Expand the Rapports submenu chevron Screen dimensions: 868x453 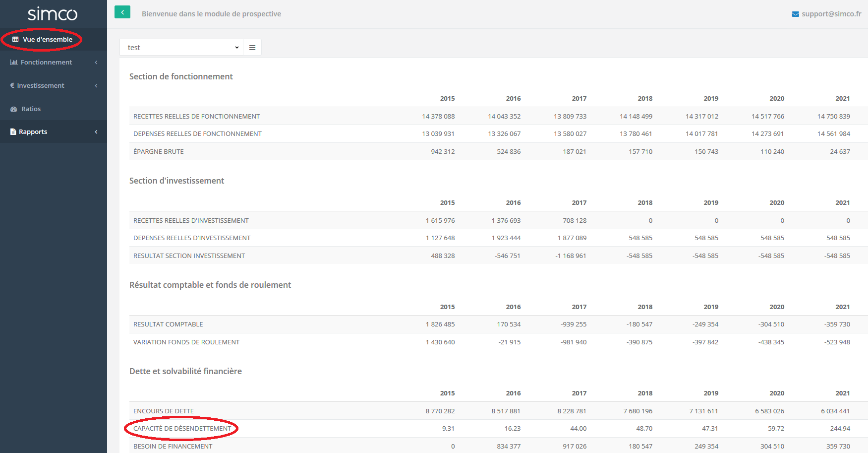96,132
